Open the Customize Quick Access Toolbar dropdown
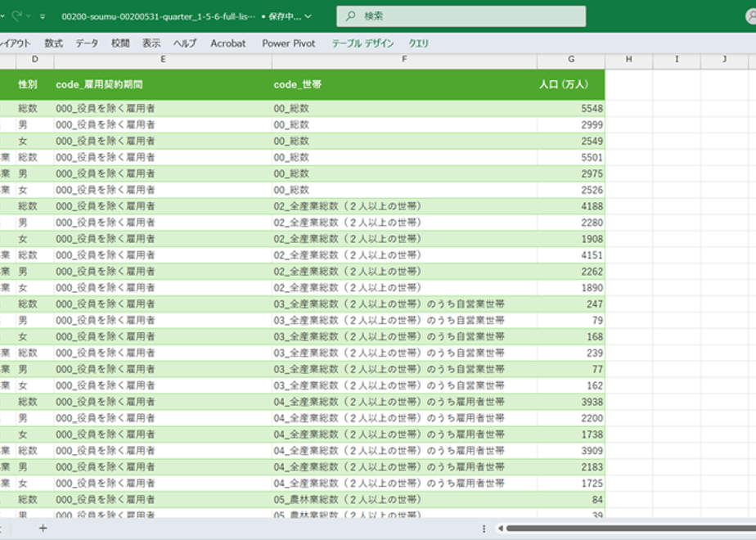Viewport: 756px width, 540px height. coord(43,17)
